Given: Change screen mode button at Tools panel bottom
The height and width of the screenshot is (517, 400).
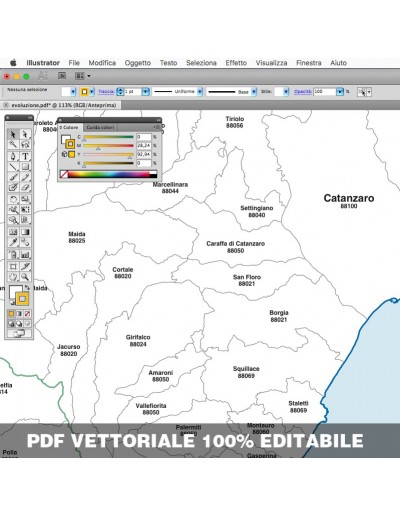Looking at the screenshot, I should pyautogui.click(x=19, y=333).
